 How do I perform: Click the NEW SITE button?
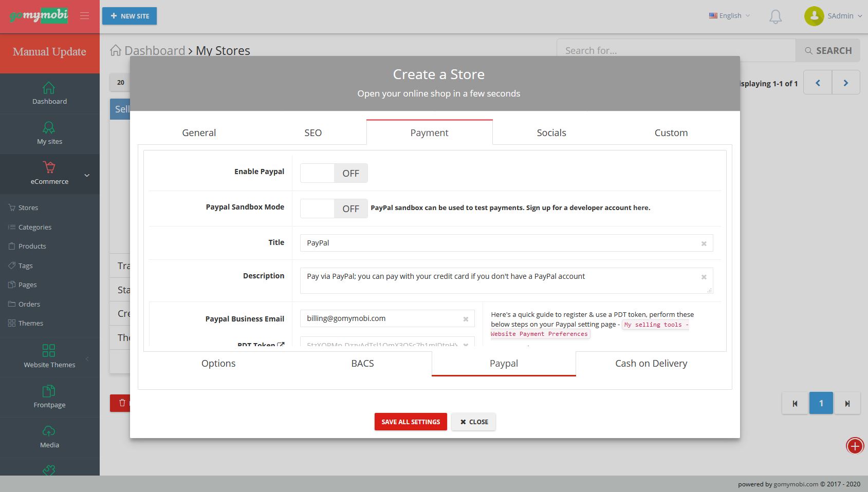130,16
